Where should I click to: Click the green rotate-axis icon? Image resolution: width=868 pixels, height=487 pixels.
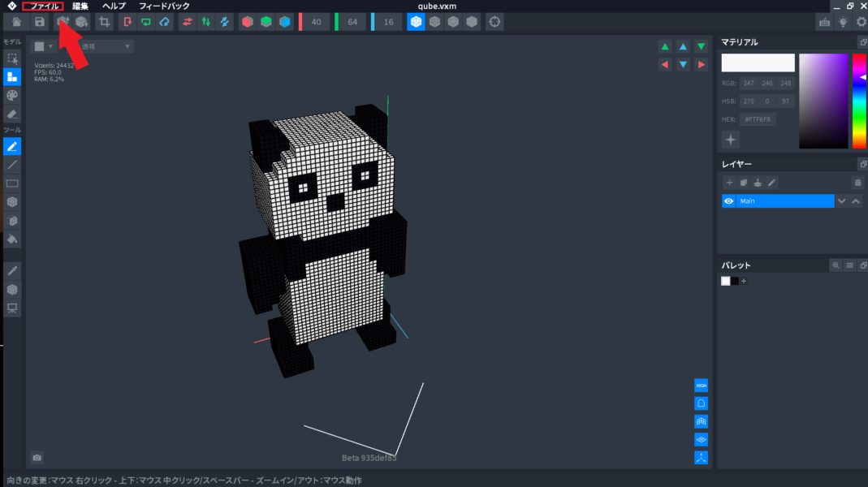pos(146,22)
